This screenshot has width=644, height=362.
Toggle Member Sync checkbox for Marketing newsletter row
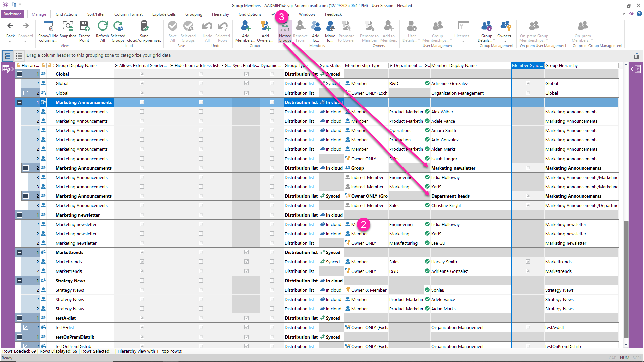(528, 168)
